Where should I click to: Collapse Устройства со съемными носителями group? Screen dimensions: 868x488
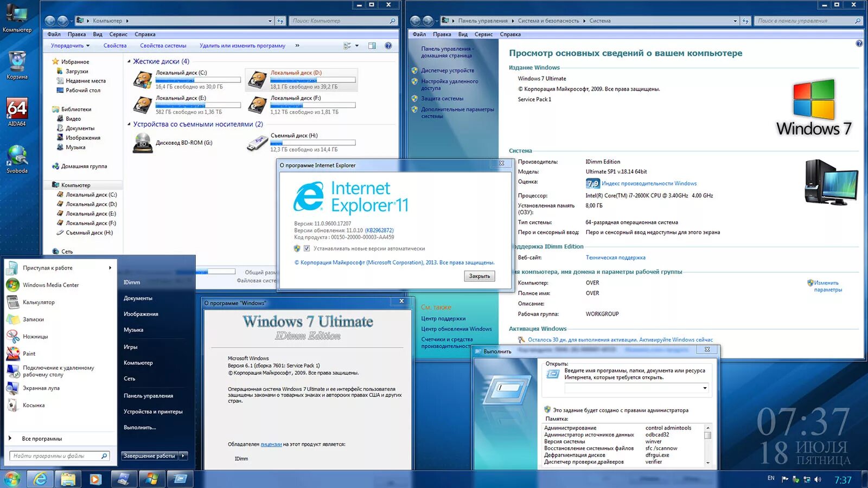129,124
